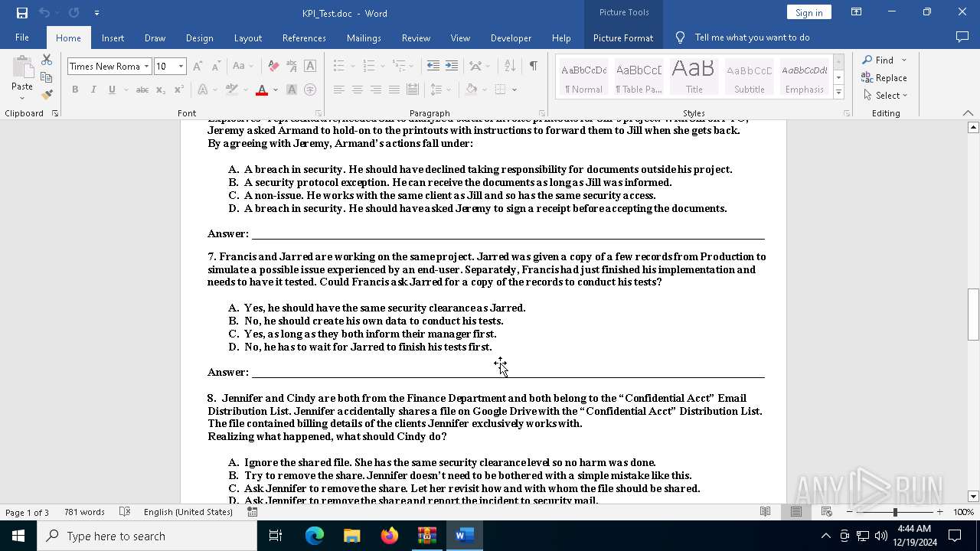Show or hide paragraph marks
980x551 pixels.
(x=533, y=67)
